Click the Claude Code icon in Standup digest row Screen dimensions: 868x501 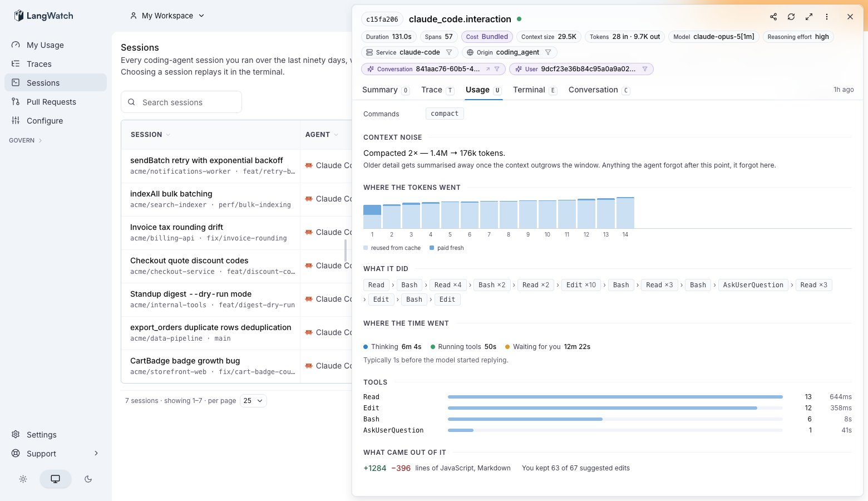click(309, 299)
